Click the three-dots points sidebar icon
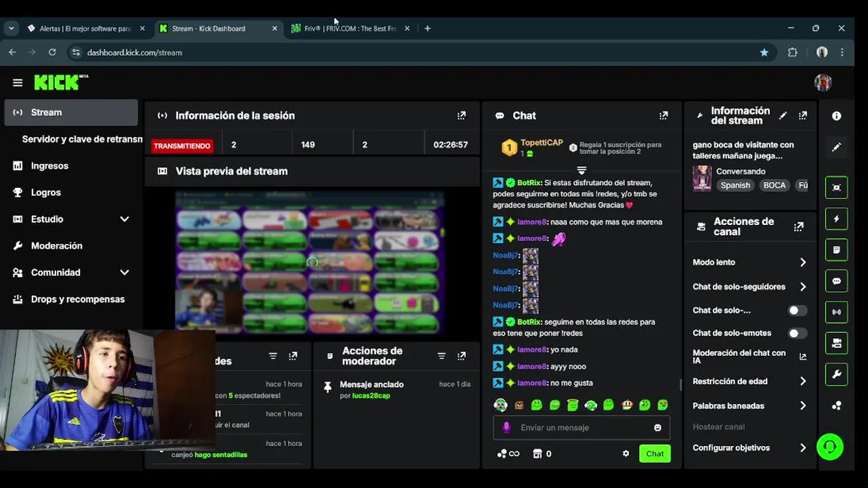 coord(837,406)
